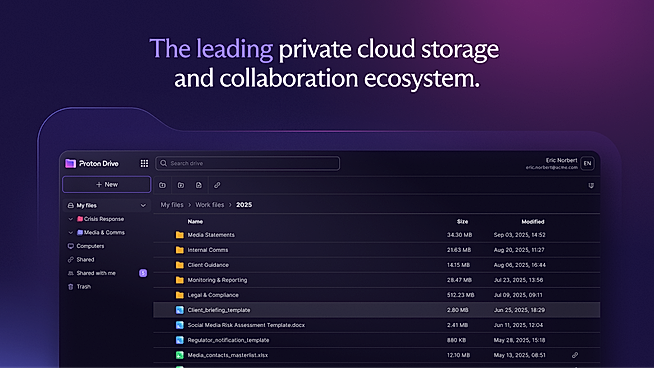Sort by Modified column header

[533, 222]
